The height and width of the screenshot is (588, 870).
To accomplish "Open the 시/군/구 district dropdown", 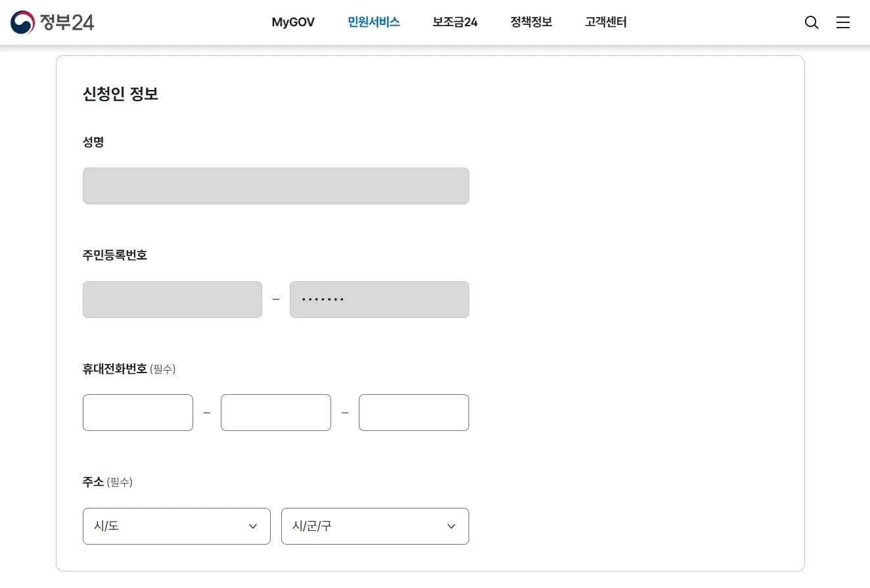I will 375,526.
